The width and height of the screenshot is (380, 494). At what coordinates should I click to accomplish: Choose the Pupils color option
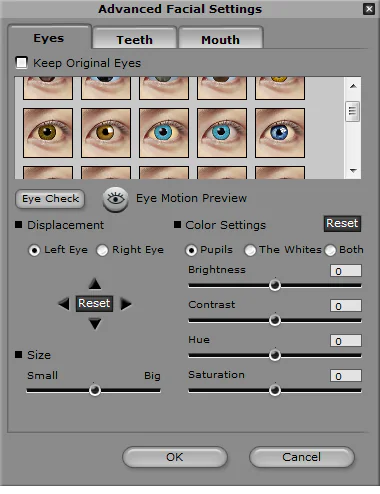pyautogui.click(x=191, y=250)
